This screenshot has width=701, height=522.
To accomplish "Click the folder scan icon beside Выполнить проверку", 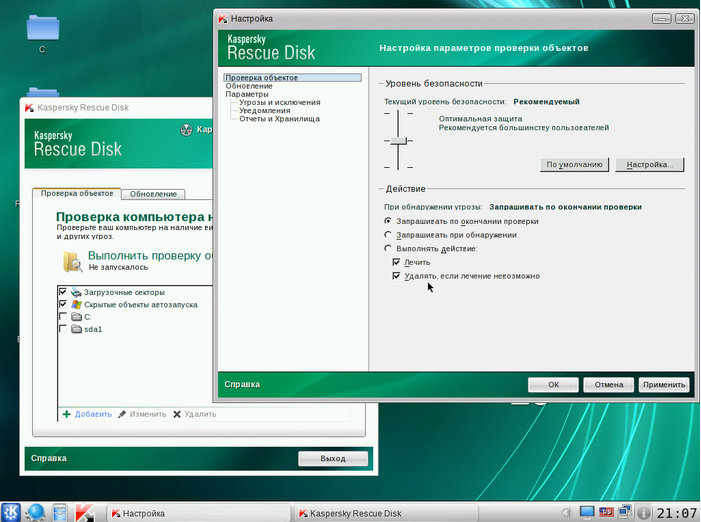I will pos(72,261).
